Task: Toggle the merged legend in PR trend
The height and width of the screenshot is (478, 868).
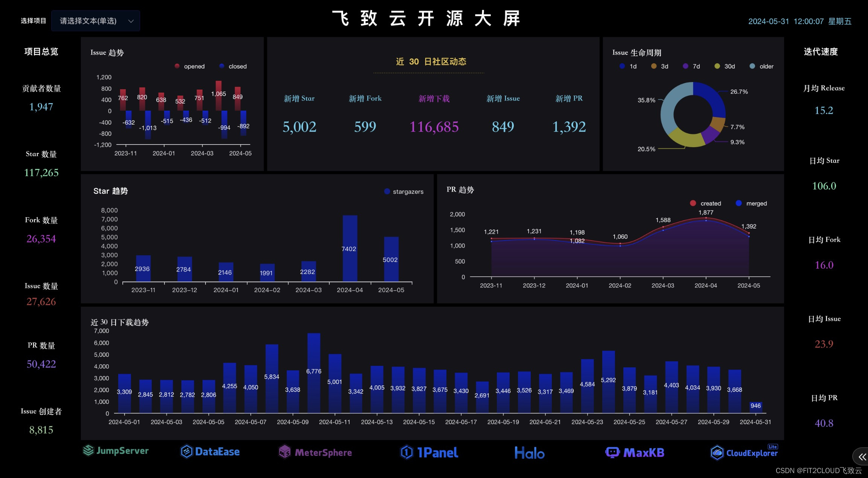Action: point(751,203)
